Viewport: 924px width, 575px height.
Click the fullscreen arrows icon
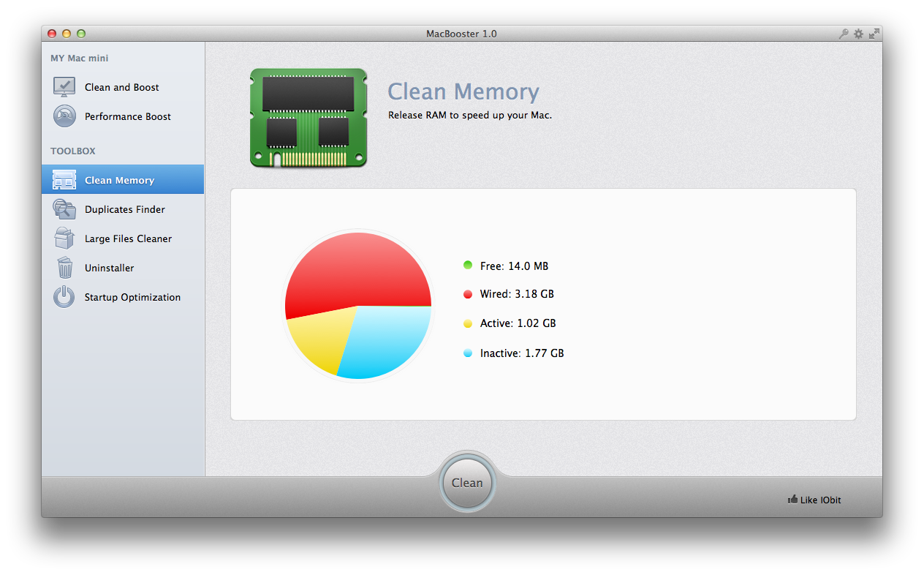click(x=874, y=34)
